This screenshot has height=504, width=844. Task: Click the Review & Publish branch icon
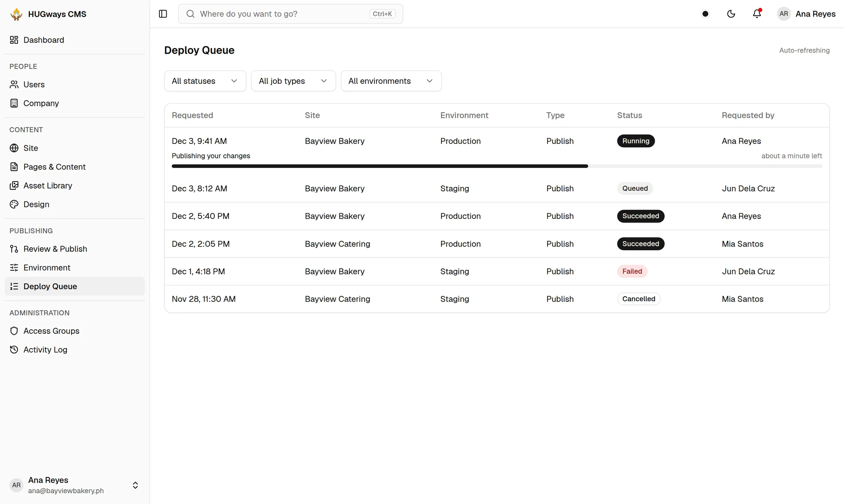click(14, 249)
